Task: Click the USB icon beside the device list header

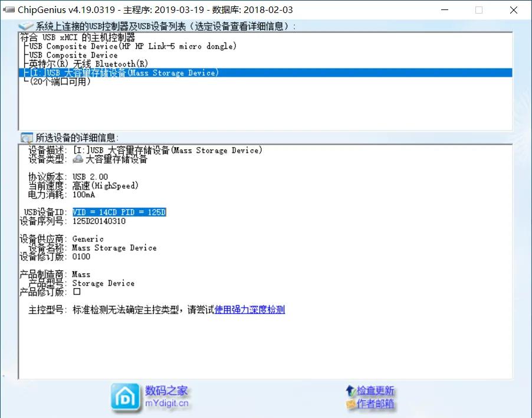Action: point(24,25)
